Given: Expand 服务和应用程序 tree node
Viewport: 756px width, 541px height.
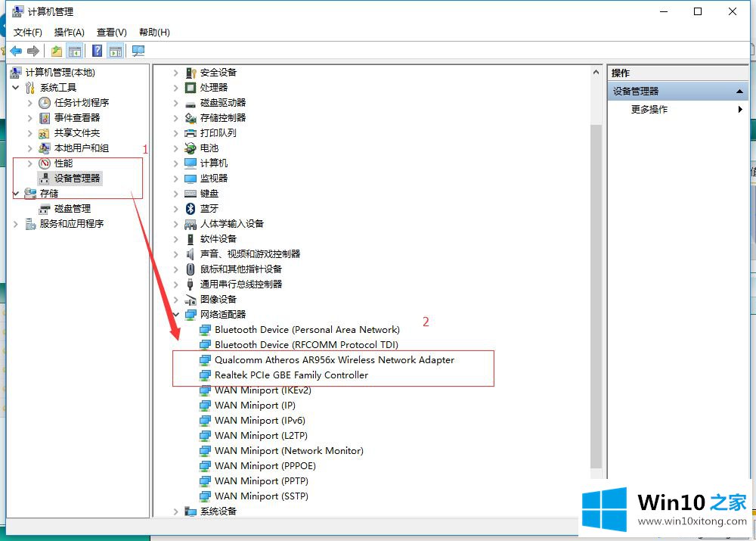Looking at the screenshot, I should click(15, 224).
